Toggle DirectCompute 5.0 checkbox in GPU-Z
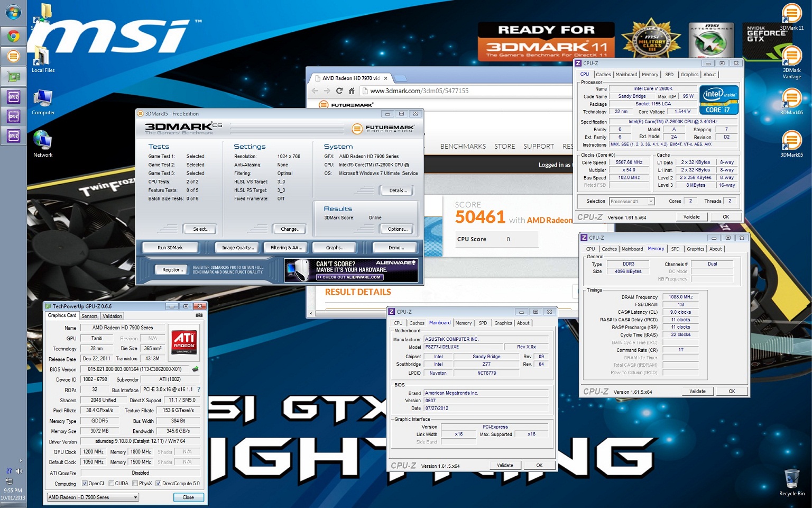This screenshot has height=508, width=812. click(x=158, y=483)
